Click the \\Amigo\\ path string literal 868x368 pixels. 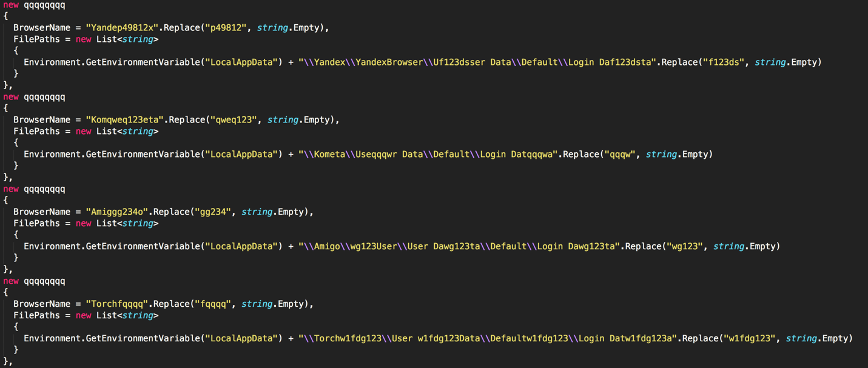[459, 247]
